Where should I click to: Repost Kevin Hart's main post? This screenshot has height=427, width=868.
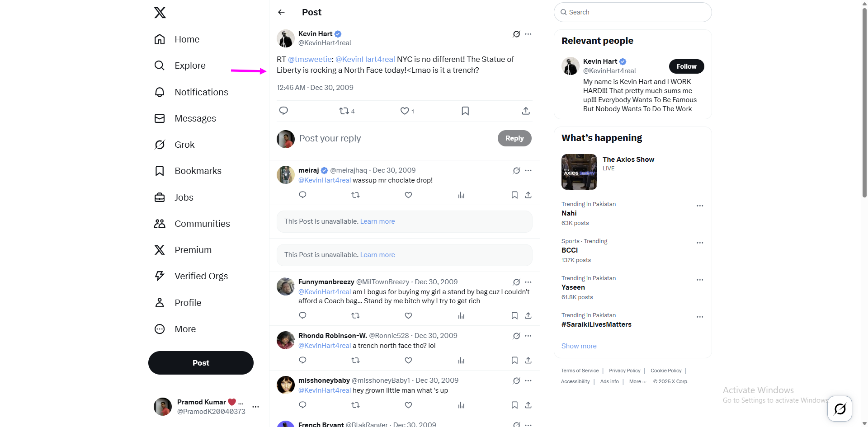[x=344, y=111]
